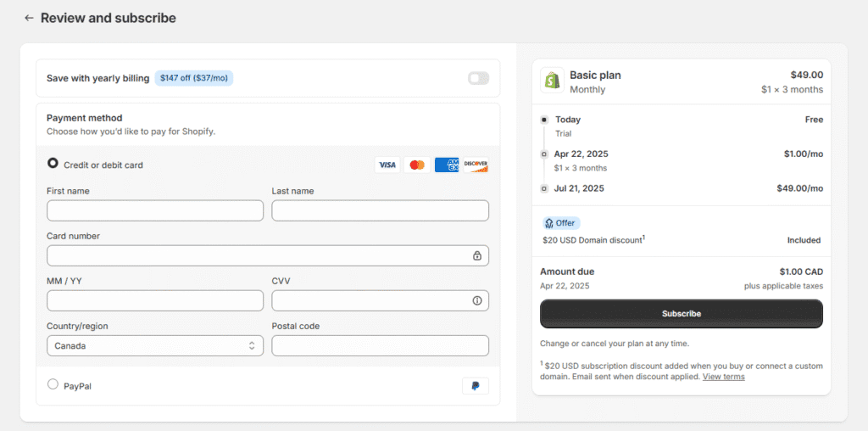868x431 pixels.
Task: Click the Mastercard logo
Action: click(417, 165)
